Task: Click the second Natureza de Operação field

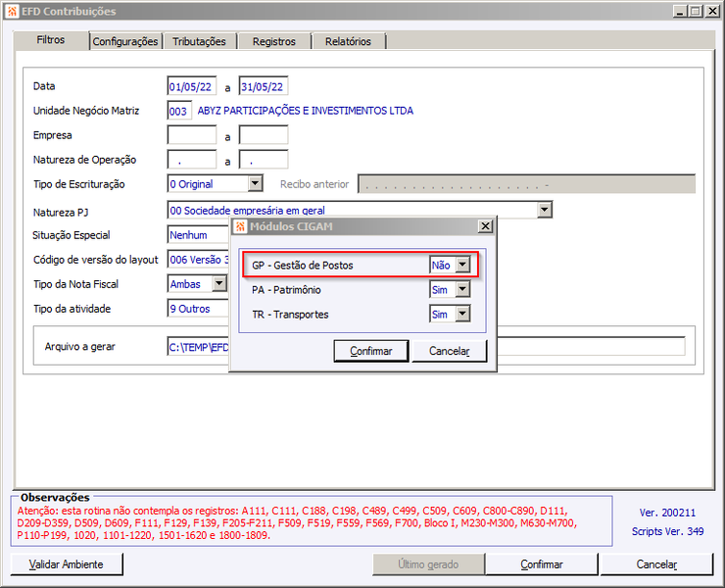Action: 264,160
